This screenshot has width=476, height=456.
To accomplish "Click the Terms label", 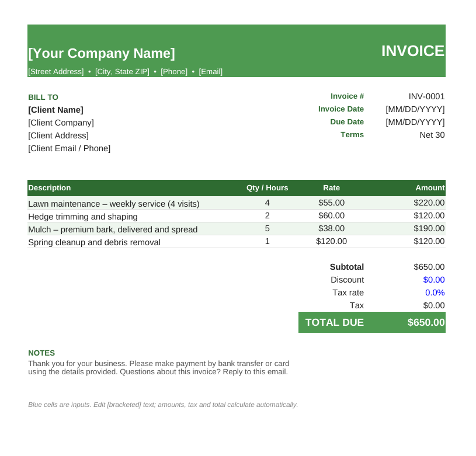I will point(352,134).
